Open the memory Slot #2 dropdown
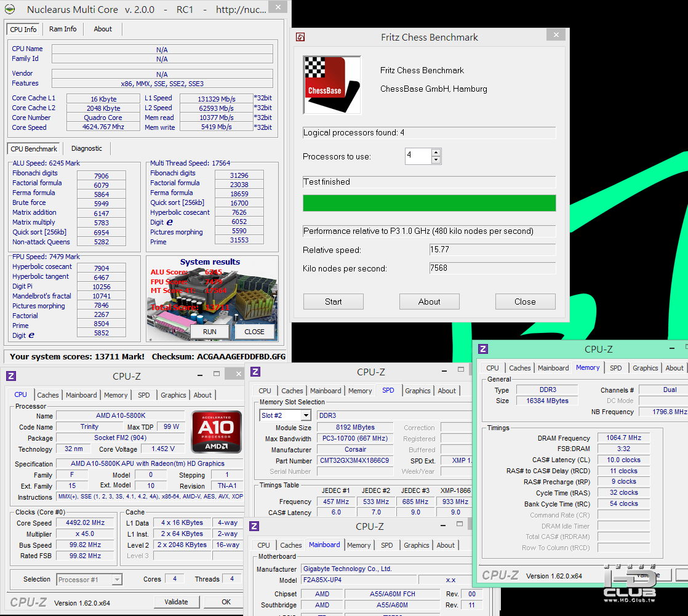 (x=306, y=415)
